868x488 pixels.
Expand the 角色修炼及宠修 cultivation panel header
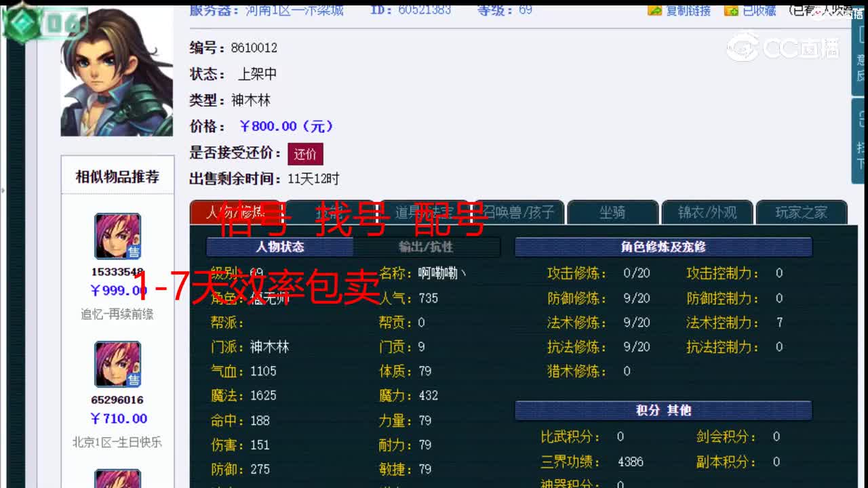663,247
